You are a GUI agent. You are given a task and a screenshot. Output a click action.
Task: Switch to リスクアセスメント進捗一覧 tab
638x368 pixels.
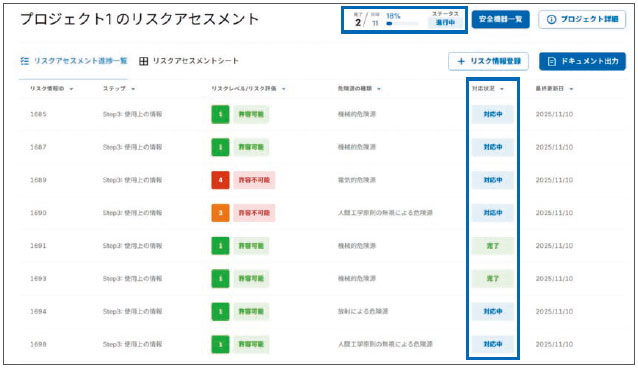click(74, 61)
